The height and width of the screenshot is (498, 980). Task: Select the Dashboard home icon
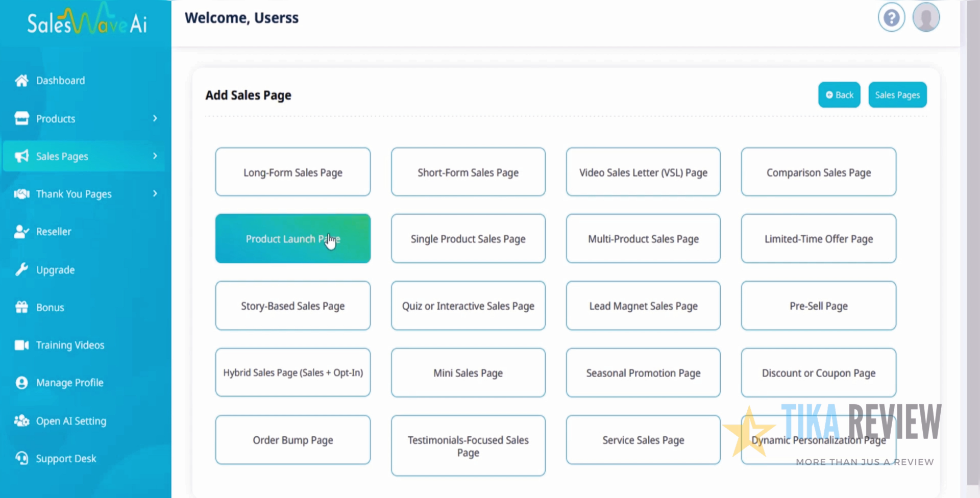click(x=21, y=80)
